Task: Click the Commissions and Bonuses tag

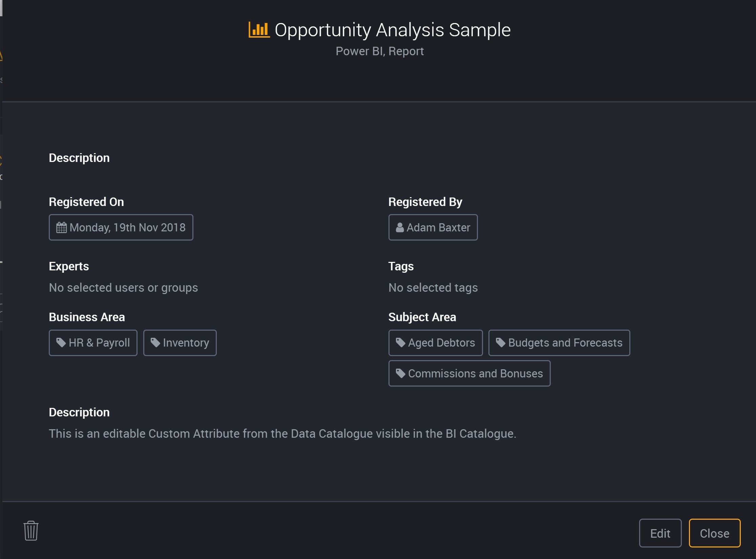Action: [469, 373]
